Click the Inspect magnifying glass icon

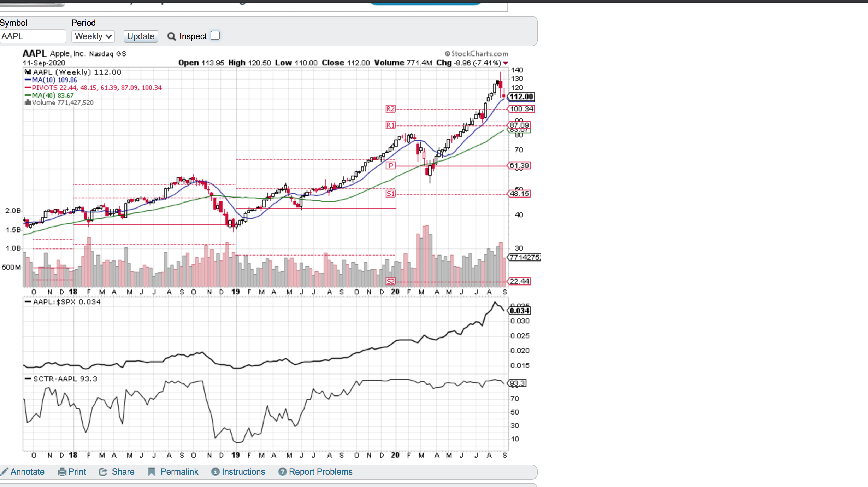coord(171,36)
